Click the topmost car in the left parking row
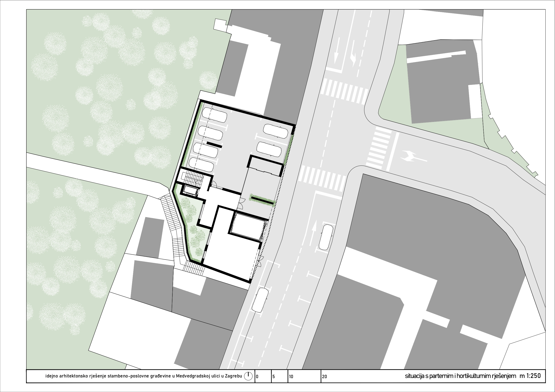The height and width of the screenshot is (392, 555). (215, 115)
